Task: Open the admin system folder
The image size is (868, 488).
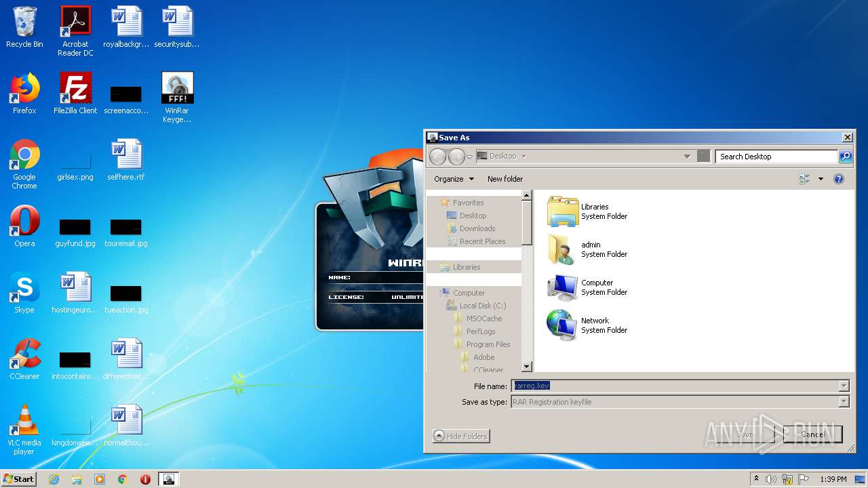Action: (x=587, y=249)
